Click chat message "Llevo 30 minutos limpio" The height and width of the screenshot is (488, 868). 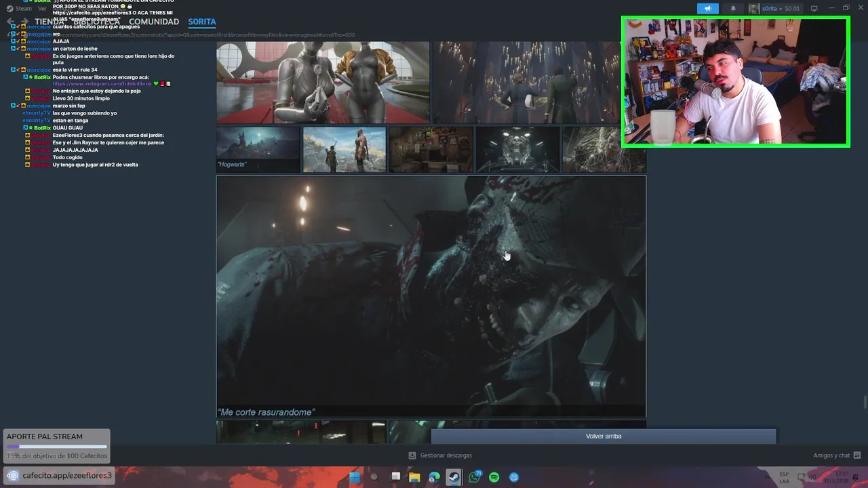tap(81, 98)
